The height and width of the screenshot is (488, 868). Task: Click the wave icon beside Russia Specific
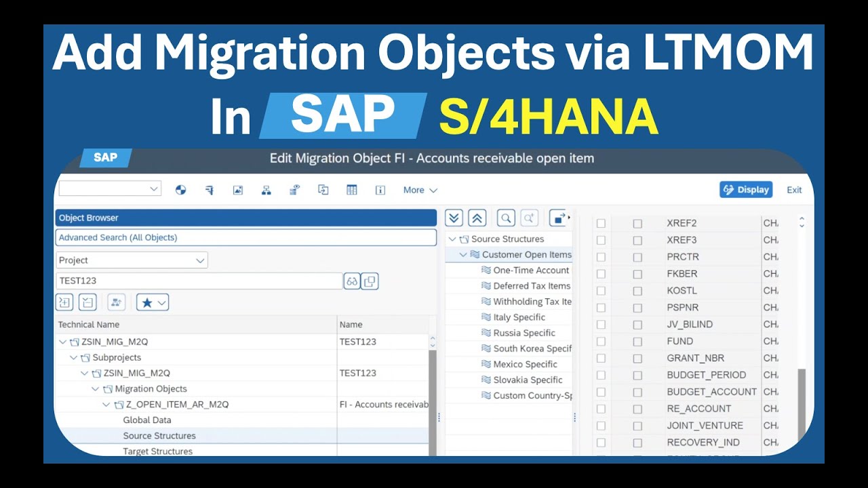[486, 333]
